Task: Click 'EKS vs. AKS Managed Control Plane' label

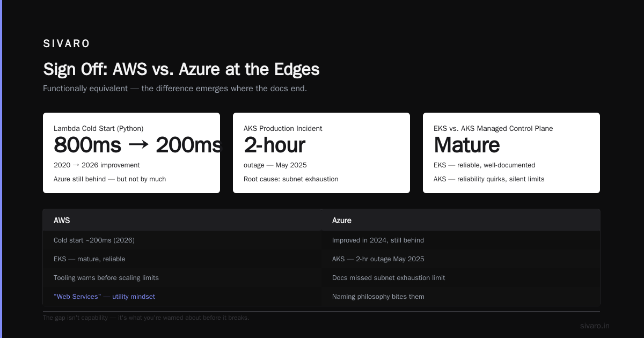Action: [493, 129]
